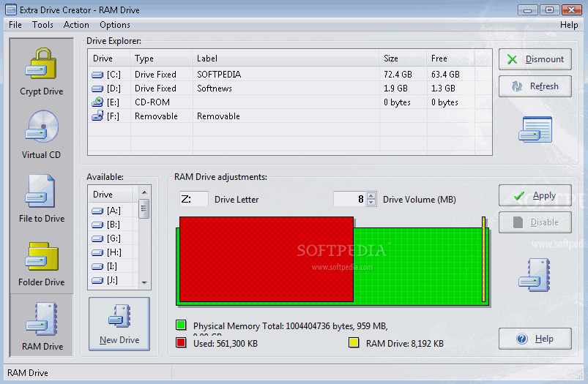
Task: Increase Drive Volume with up arrow
Action: [371, 195]
